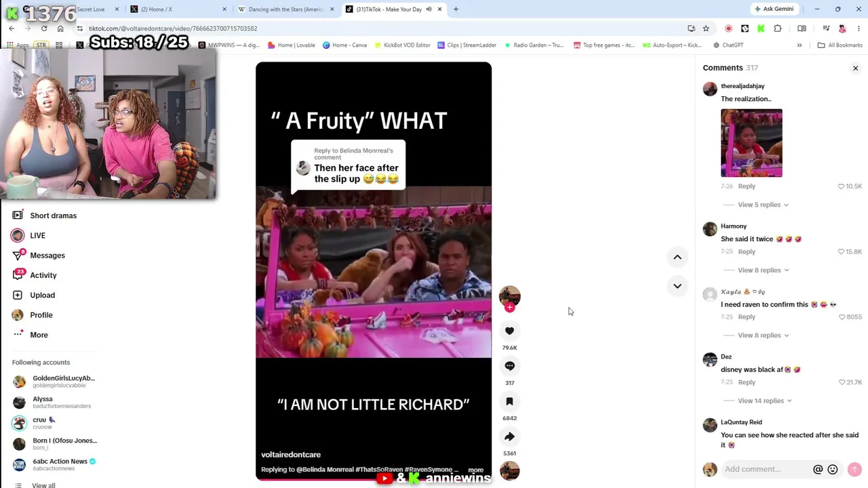Open the ChatGPT bookmark
The image size is (868, 488).
pos(728,45)
